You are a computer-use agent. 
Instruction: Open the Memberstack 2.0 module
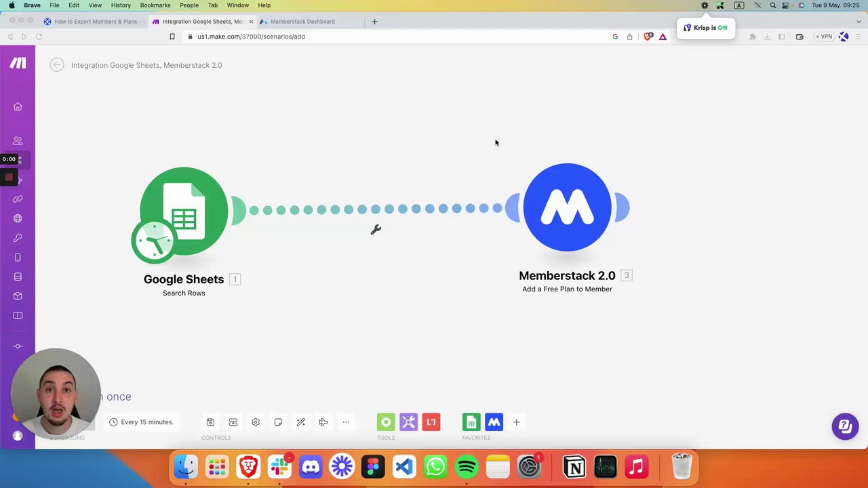(567, 207)
